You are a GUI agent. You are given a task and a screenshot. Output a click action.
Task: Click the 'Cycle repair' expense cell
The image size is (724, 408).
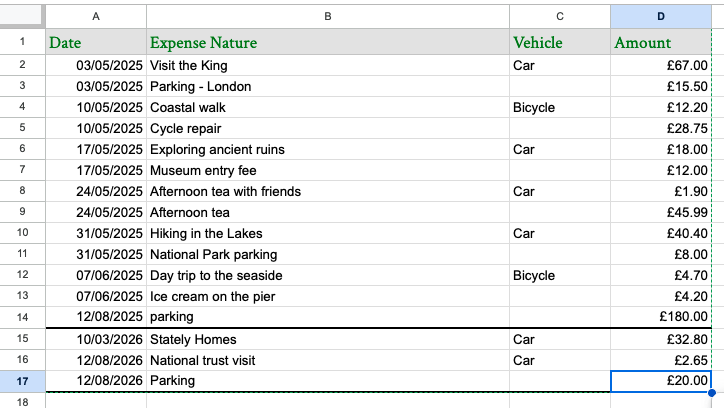pyautogui.click(x=327, y=128)
